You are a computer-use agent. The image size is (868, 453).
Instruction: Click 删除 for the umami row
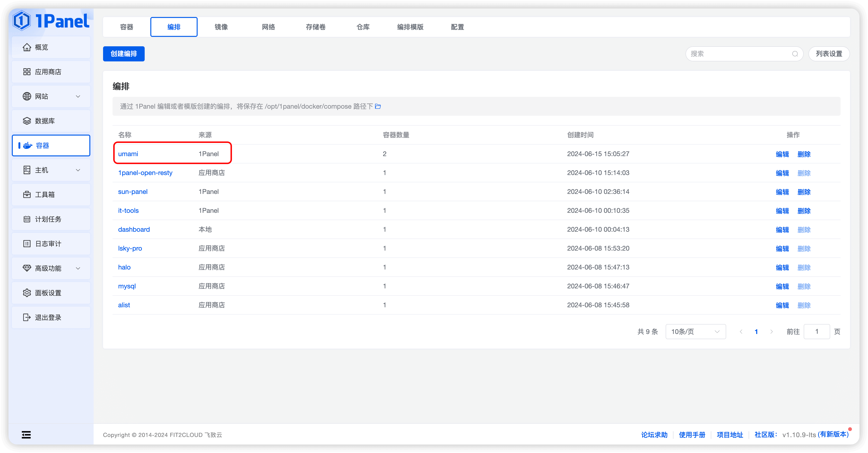tap(804, 154)
